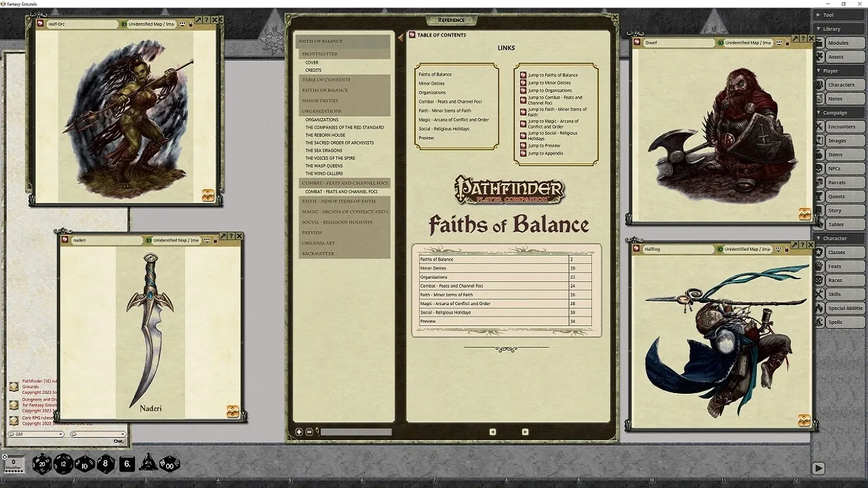Select the Sea Dragons entry
Screen dimensions: 868x488
pyautogui.click(x=324, y=150)
